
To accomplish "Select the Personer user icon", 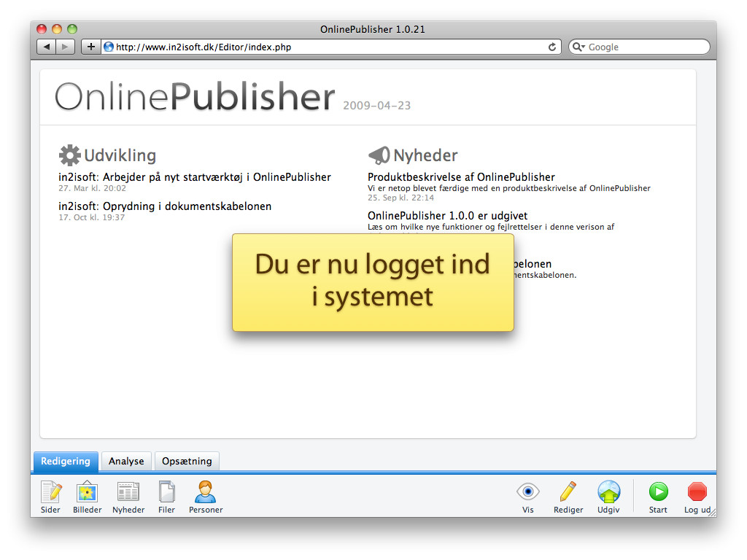I will coord(205,493).
